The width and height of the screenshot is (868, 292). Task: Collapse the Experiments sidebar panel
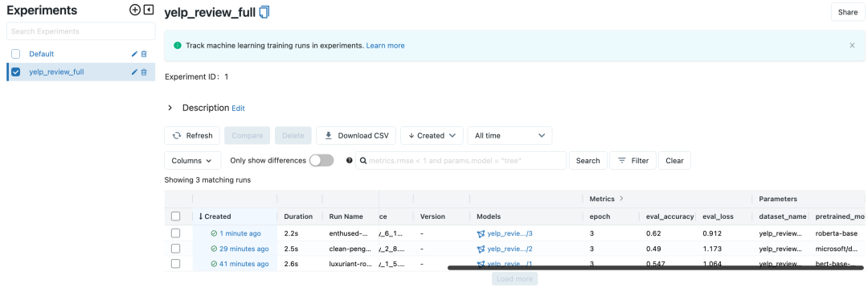click(x=148, y=10)
